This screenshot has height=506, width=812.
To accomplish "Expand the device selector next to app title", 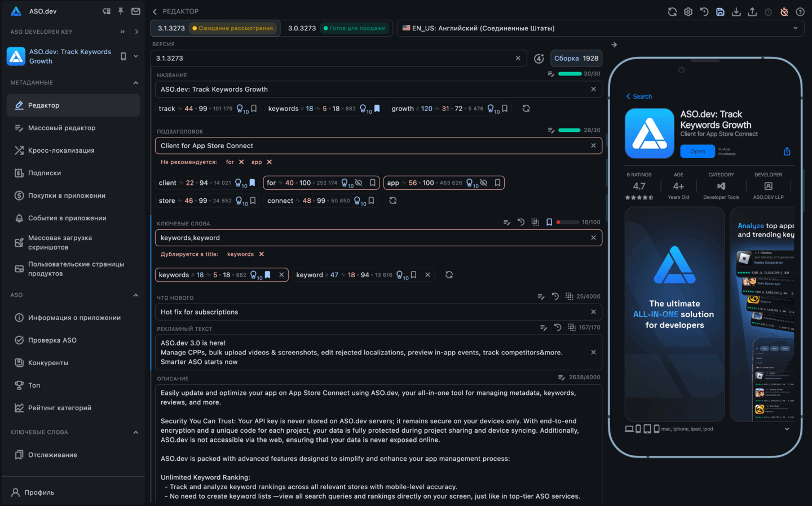I will coord(135,56).
